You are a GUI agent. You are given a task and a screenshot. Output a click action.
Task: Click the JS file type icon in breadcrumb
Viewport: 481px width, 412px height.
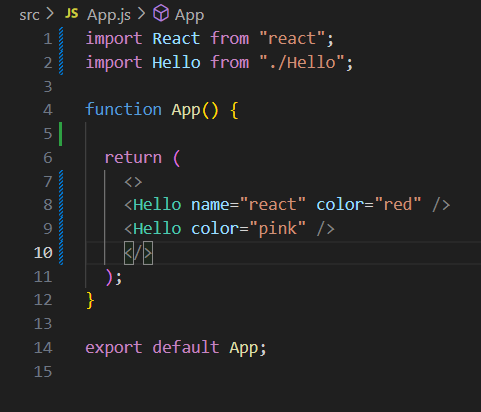click(x=72, y=14)
